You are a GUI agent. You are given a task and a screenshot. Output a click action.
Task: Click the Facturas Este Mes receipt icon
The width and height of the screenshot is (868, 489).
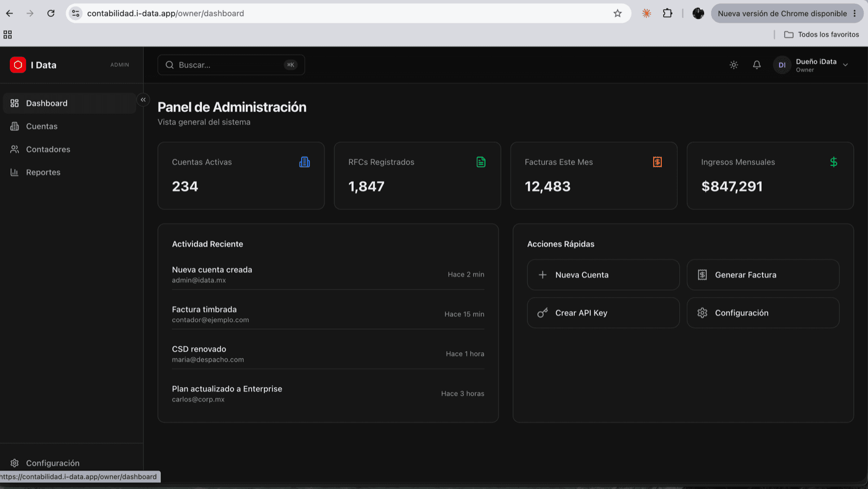coord(658,162)
